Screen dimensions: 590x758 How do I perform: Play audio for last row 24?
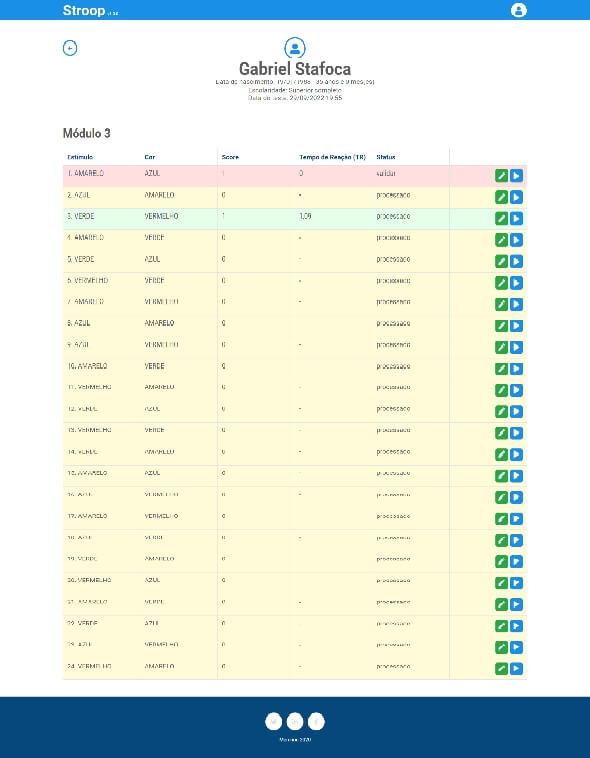pos(516,669)
